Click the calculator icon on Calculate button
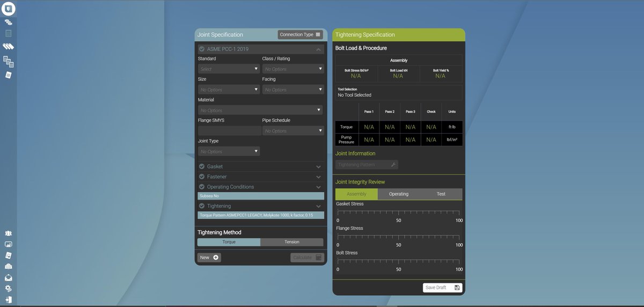 [318, 258]
